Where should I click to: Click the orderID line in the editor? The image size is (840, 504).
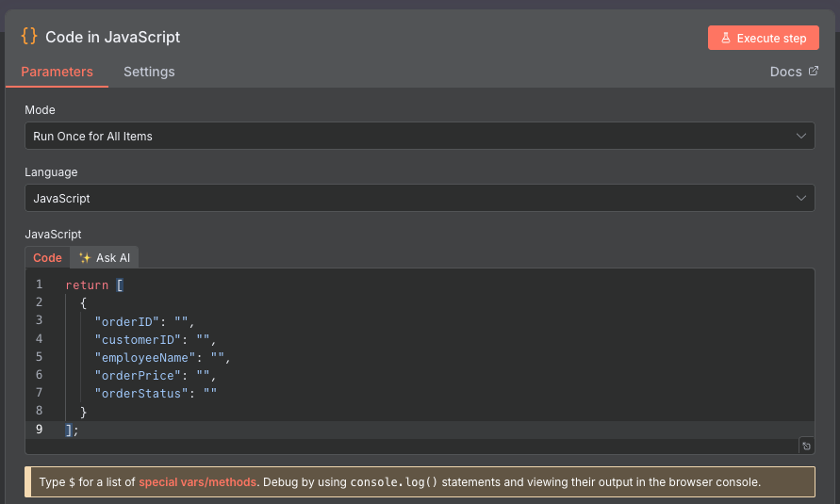[143, 320]
